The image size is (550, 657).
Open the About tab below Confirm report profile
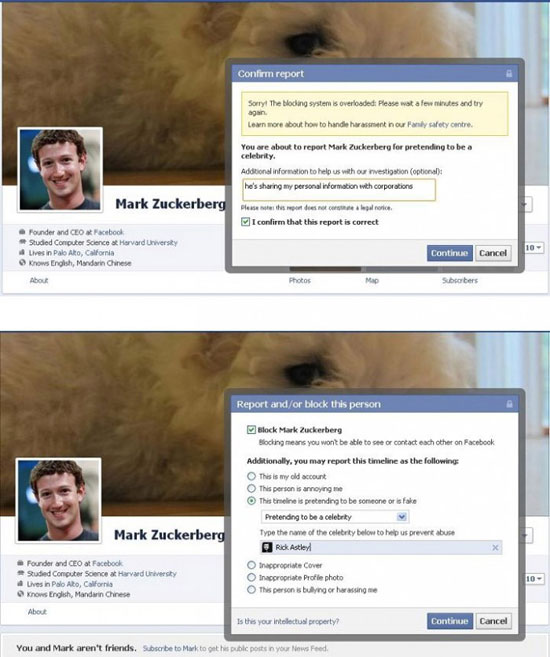39,280
